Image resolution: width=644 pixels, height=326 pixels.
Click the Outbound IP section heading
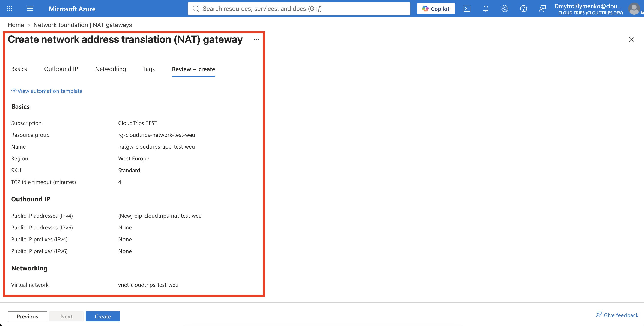[x=31, y=199]
